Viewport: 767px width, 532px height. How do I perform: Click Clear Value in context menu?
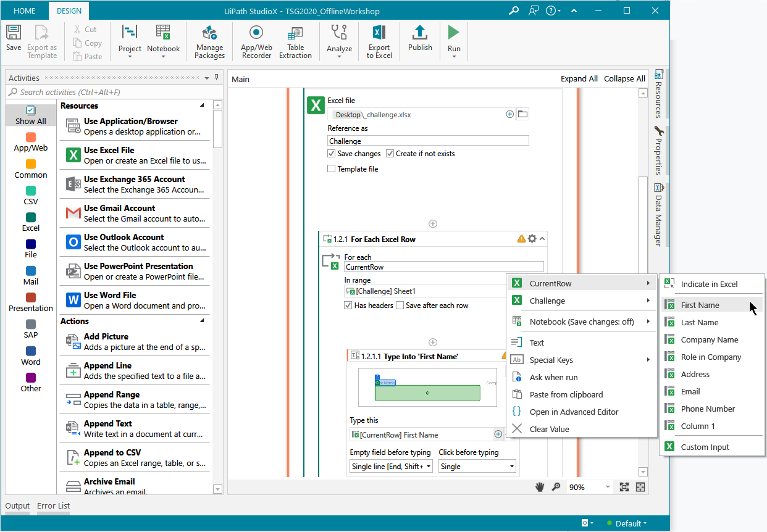click(580, 429)
